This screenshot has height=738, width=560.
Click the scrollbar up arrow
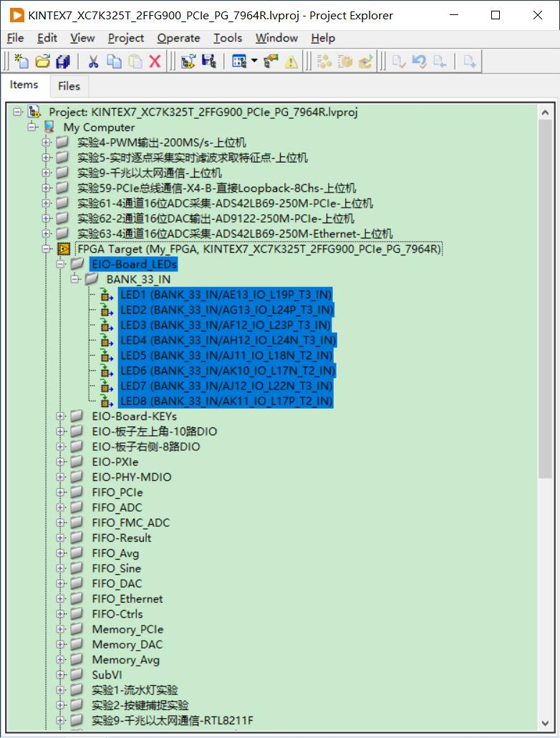pyautogui.click(x=545, y=112)
